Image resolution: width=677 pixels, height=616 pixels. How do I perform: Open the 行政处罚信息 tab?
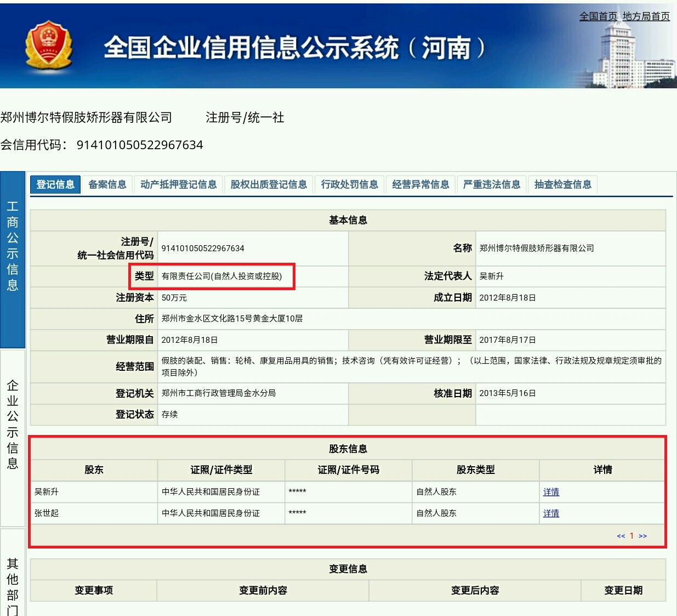tap(349, 184)
